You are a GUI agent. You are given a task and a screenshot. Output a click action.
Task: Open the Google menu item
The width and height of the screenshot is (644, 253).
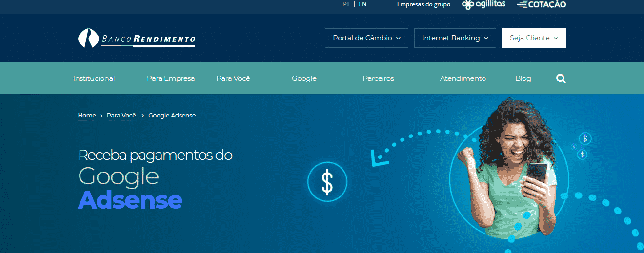pyautogui.click(x=304, y=78)
